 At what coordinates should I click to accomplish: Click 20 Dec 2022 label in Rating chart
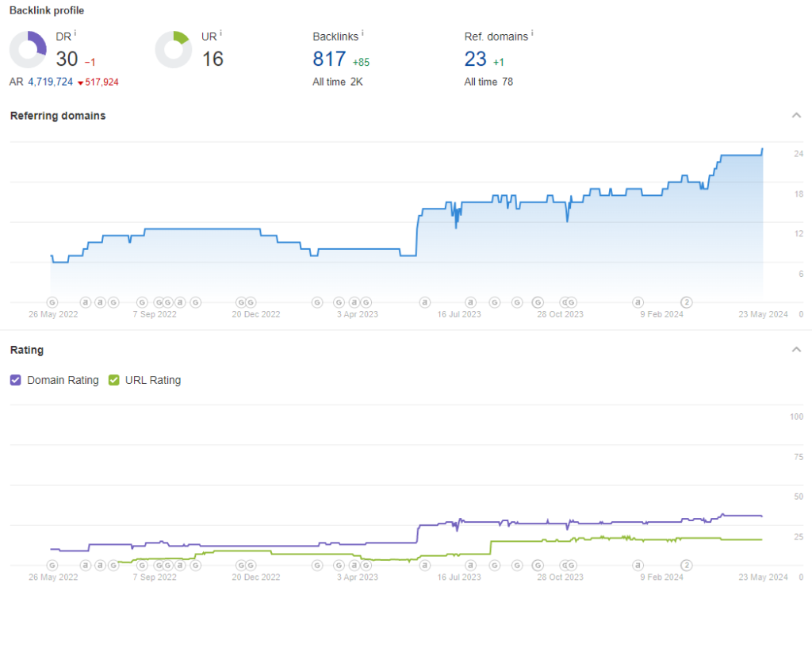coord(256,577)
